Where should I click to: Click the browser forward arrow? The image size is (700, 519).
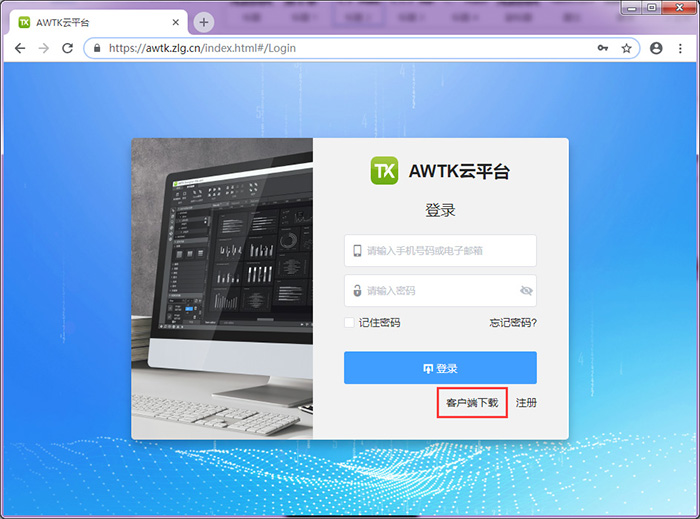(43, 48)
